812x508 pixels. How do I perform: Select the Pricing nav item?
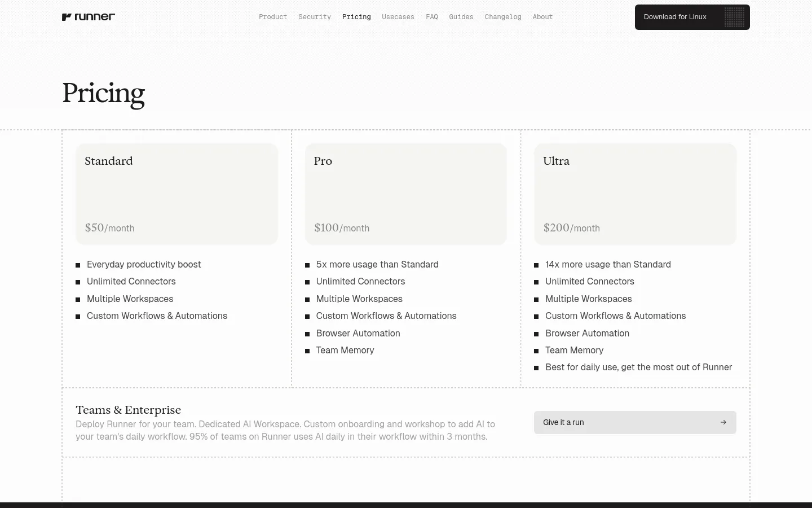click(356, 17)
